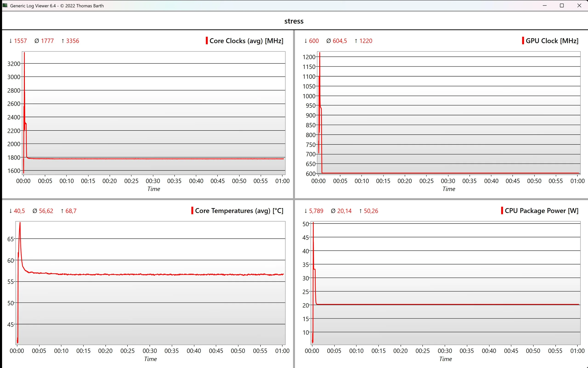Click the GPU Clock average value 604,5
588x368 pixels.
click(x=339, y=41)
